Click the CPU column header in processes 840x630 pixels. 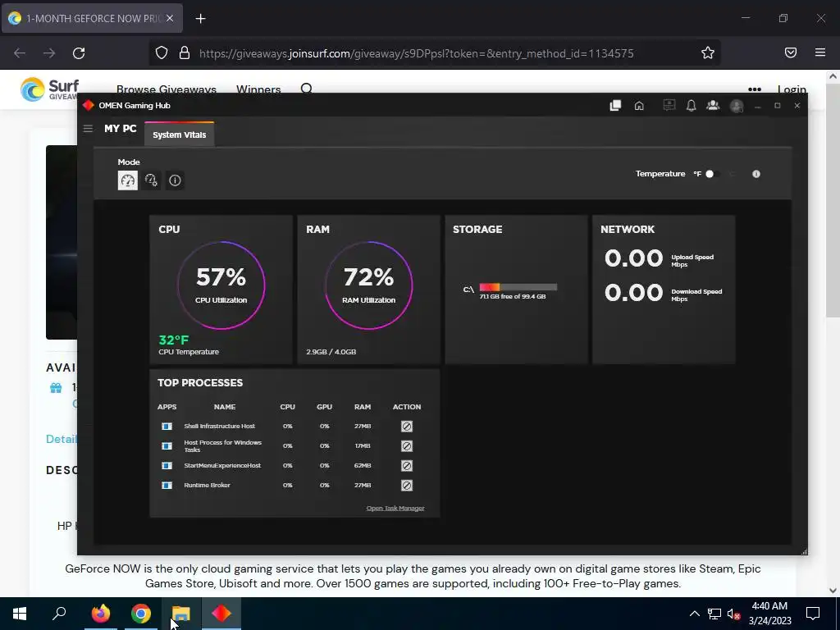point(288,407)
